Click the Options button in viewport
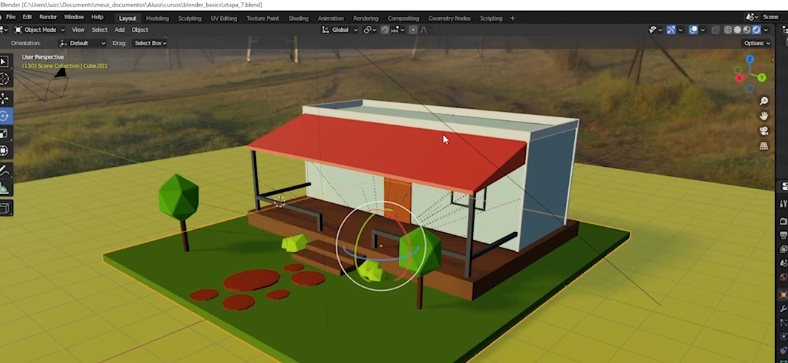Viewport: 788px width, 363px height. coord(757,43)
